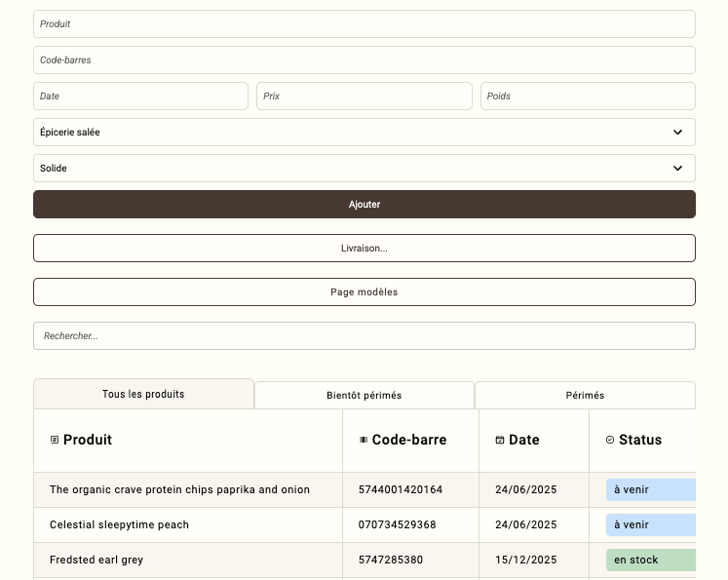This screenshot has width=728, height=580.
Task: Focus the Date input field
Action: tap(140, 97)
